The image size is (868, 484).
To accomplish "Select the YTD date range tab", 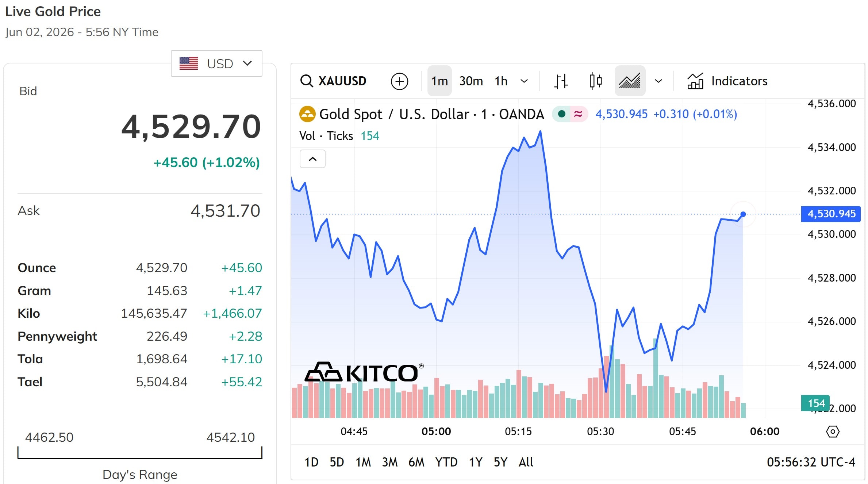I will [x=446, y=462].
